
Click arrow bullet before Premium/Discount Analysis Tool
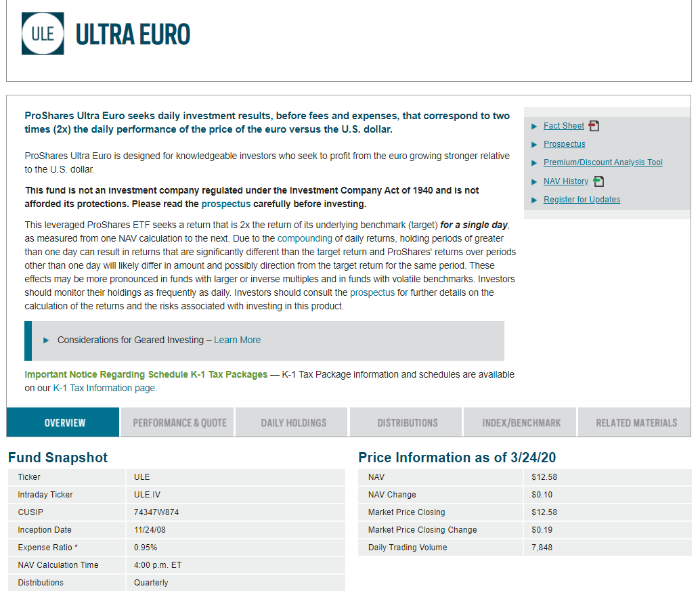534,163
